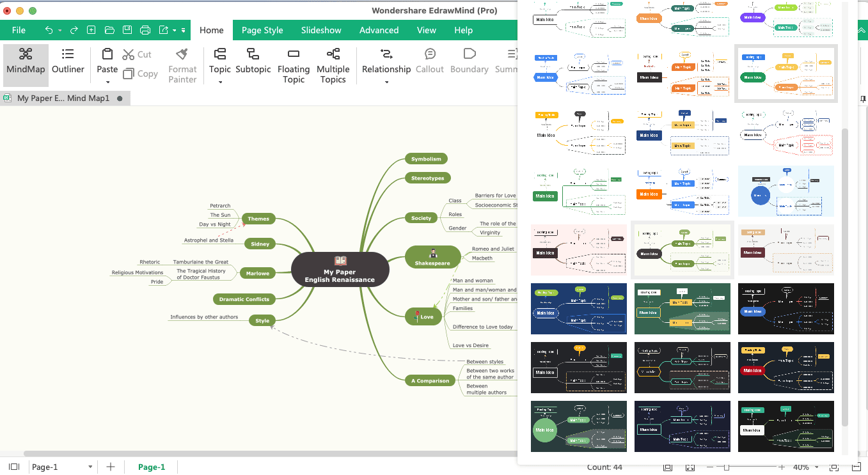Add a new page with plus icon
Image resolution: width=868 pixels, height=475 pixels.
pyautogui.click(x=111, y=467)
